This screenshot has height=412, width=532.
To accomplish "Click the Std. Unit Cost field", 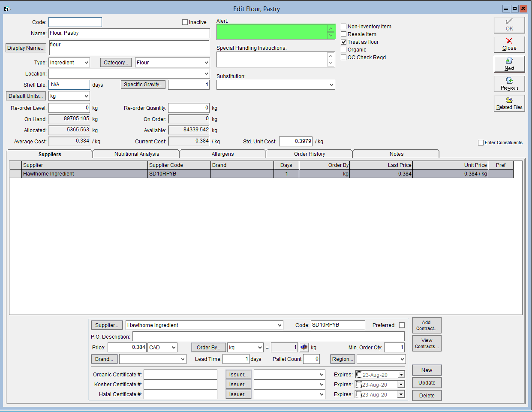I will pos(296,141).
